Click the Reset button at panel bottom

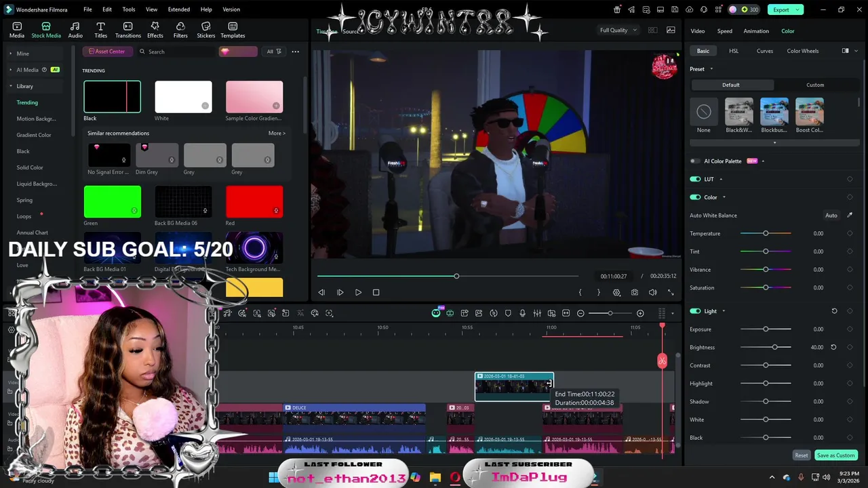[802, 455]
